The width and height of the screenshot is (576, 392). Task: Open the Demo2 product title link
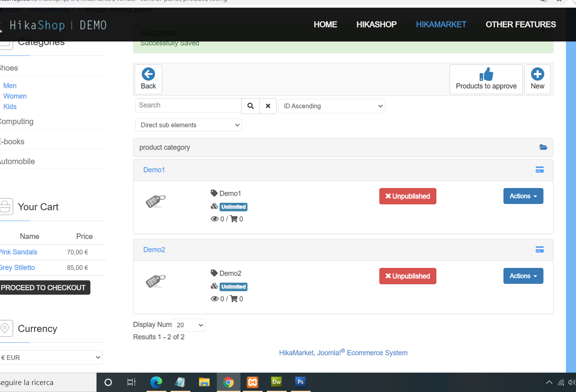(x=154, y=250)
